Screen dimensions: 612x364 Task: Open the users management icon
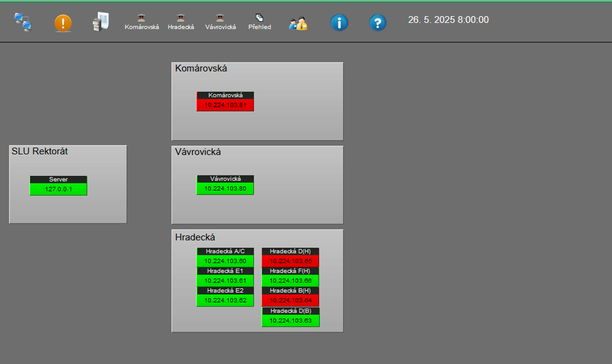pos(298,23)
